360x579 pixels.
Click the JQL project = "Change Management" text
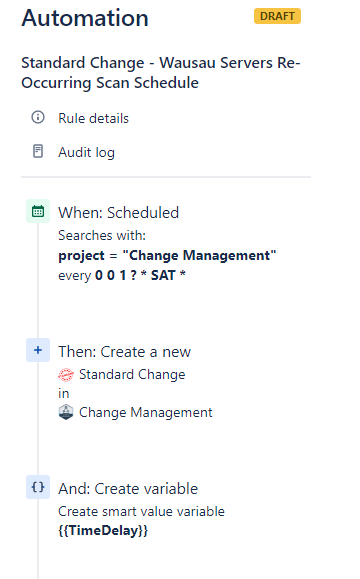pyautogui.click(x=167, y=256)
